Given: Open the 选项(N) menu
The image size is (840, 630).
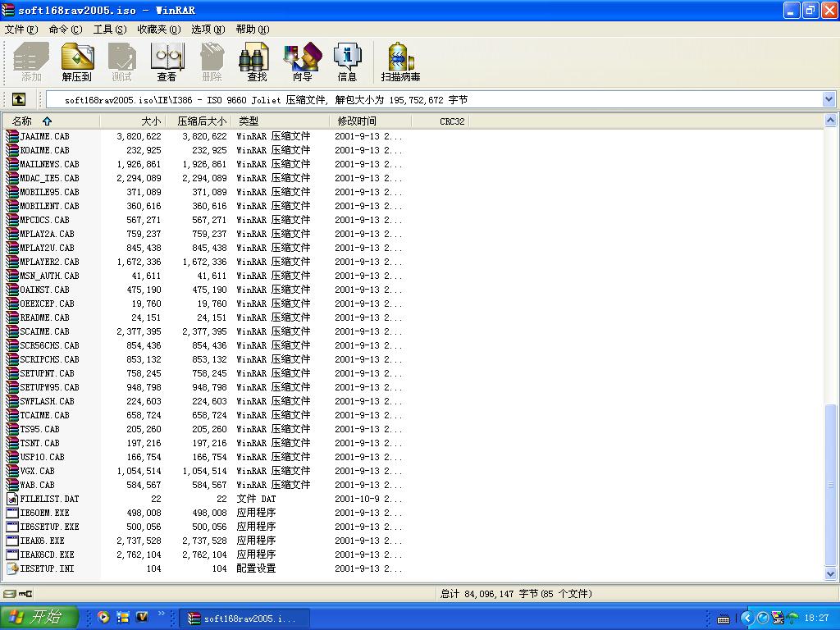Looking at the screenshot, I should point(208,29).
